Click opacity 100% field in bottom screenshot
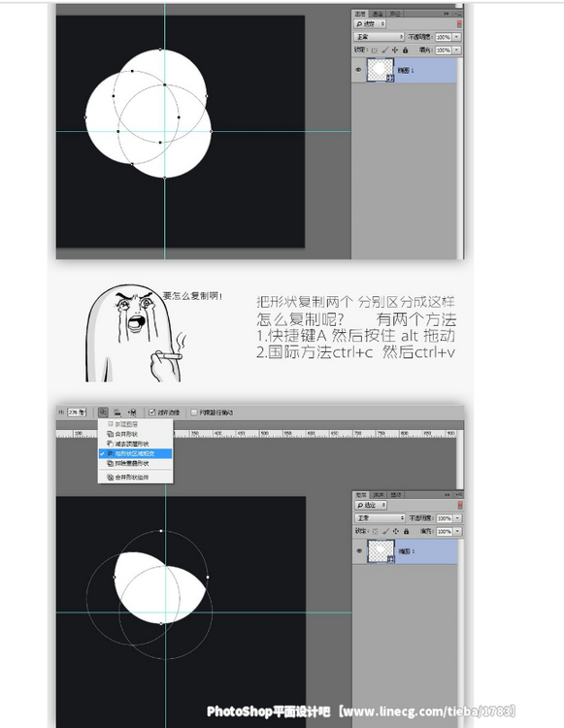Image resolution: width=564 pixels, height=728 pixels. pyautogui.click(x=445, y=517)
